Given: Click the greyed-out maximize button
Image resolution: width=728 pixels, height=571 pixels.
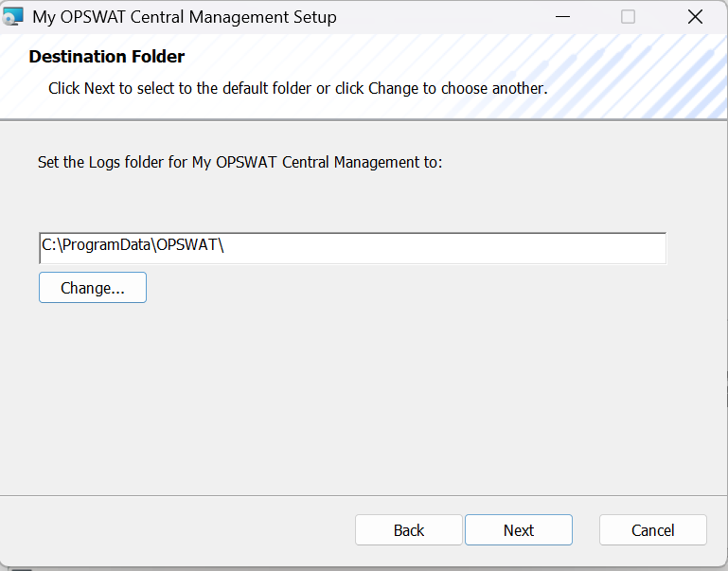Looking at the screenshot, I should coord(628,17).
